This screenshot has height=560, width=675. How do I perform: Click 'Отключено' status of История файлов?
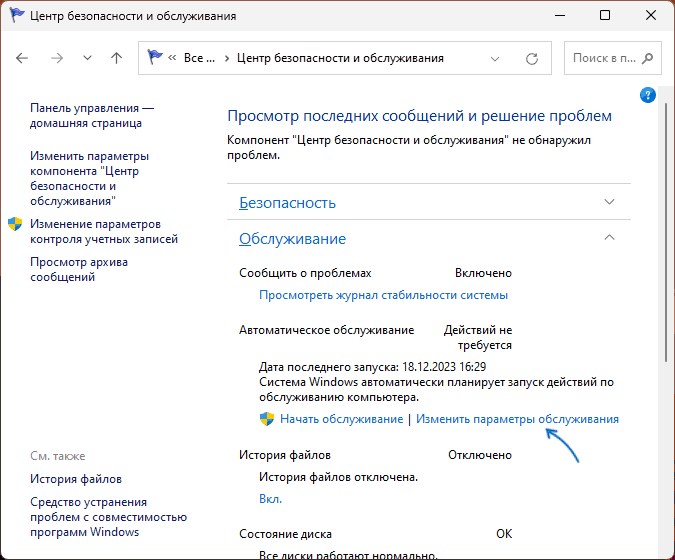click(480, 455)
